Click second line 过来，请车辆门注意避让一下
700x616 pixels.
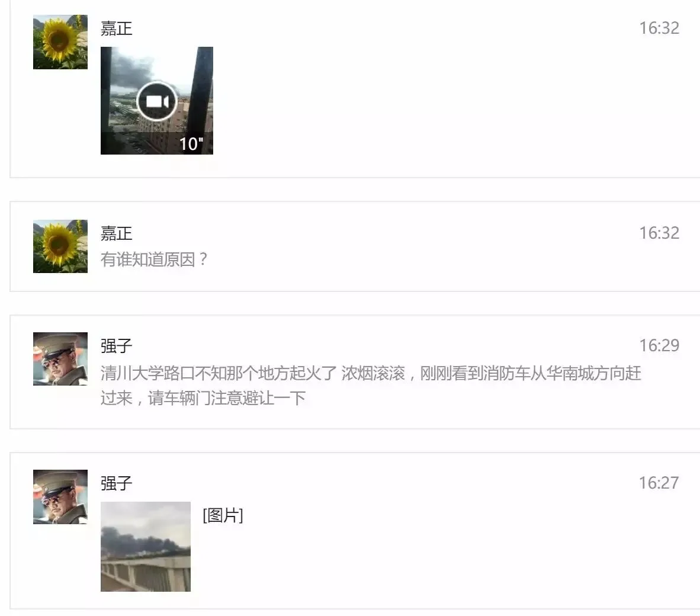203,398
